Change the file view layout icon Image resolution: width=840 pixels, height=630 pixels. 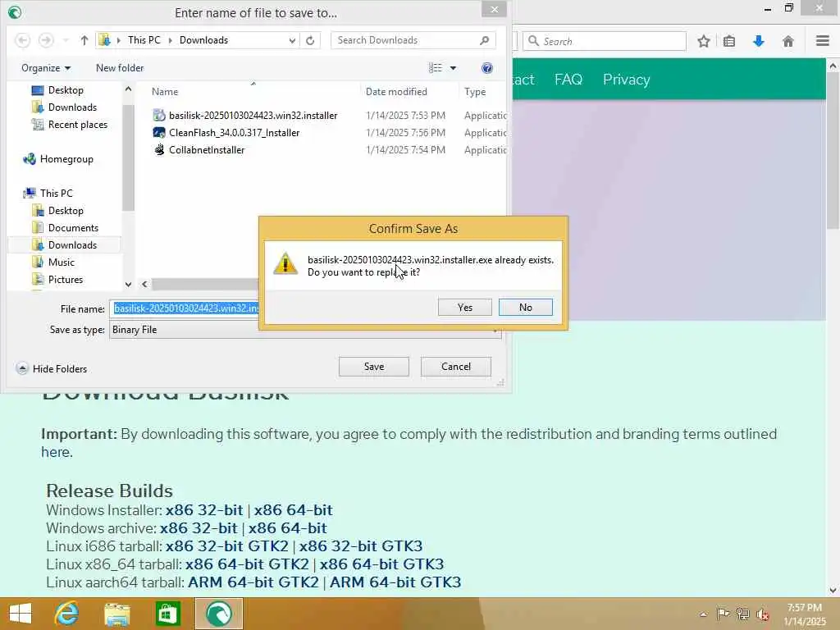pos(436,68)
